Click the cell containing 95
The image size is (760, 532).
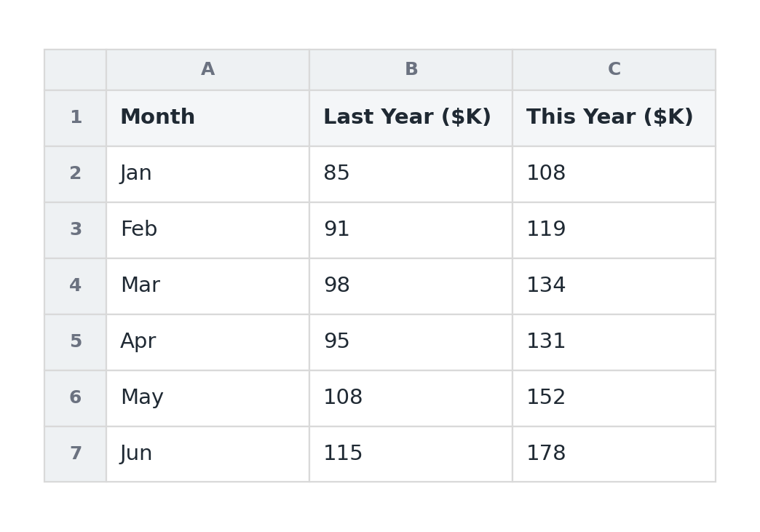tap(411, 342)
